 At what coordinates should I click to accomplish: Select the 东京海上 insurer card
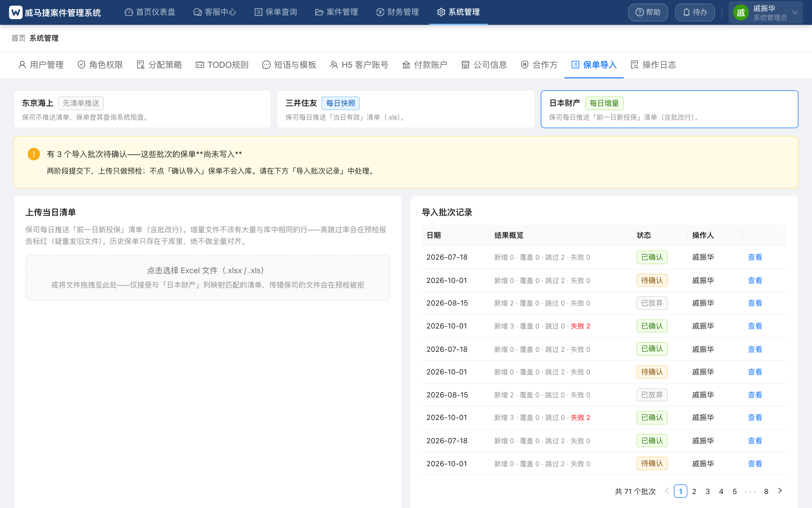pos(142,109)
